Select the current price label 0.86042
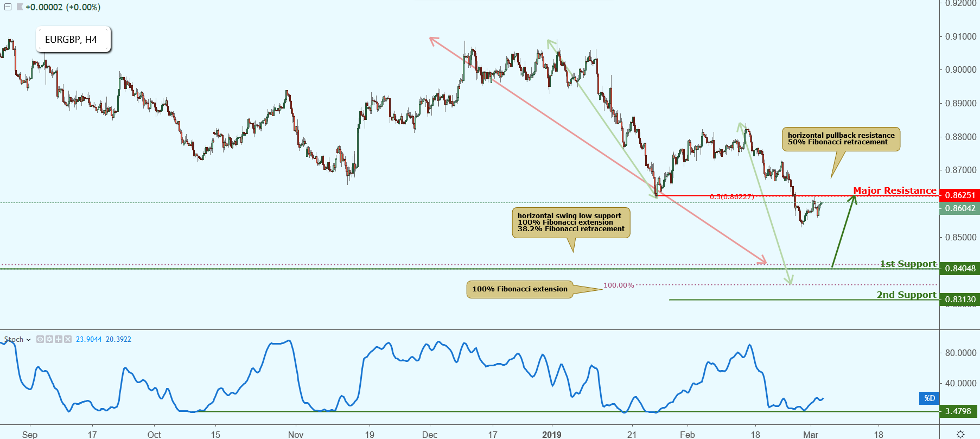 click(959, 208)
